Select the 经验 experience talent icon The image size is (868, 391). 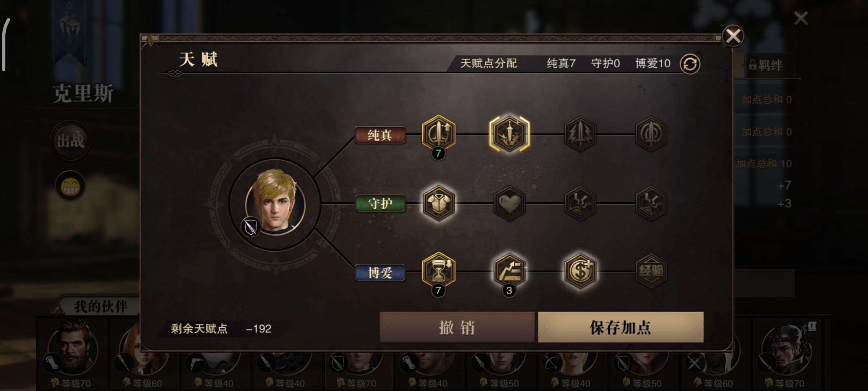pyautogui.click(x=651, y=271)
